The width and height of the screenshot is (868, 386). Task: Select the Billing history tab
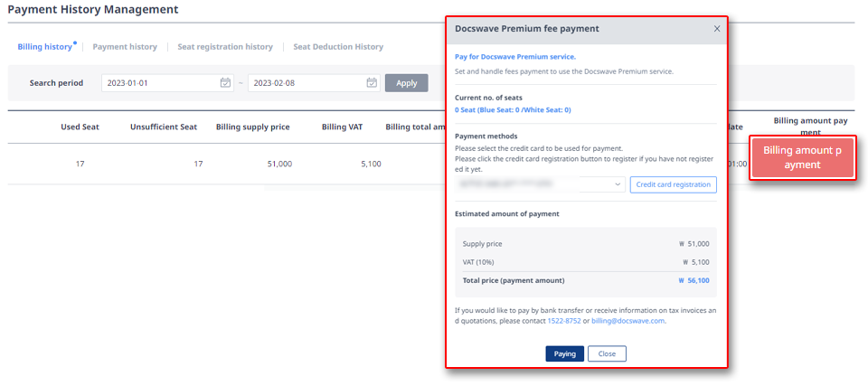tap(45, 47)
